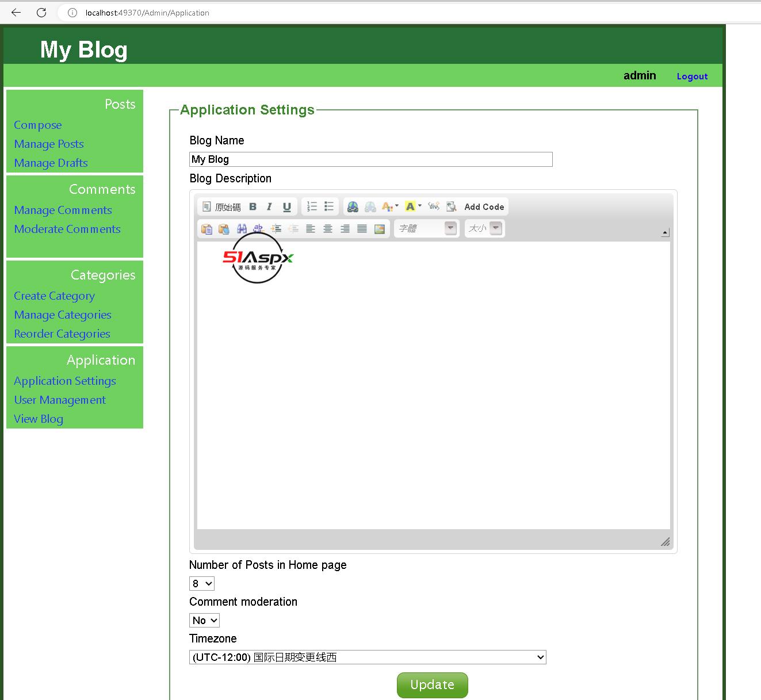Open Manage Comments in the sidebar
The width and height of the screenshot is (761, 700).
coord(63,210)
